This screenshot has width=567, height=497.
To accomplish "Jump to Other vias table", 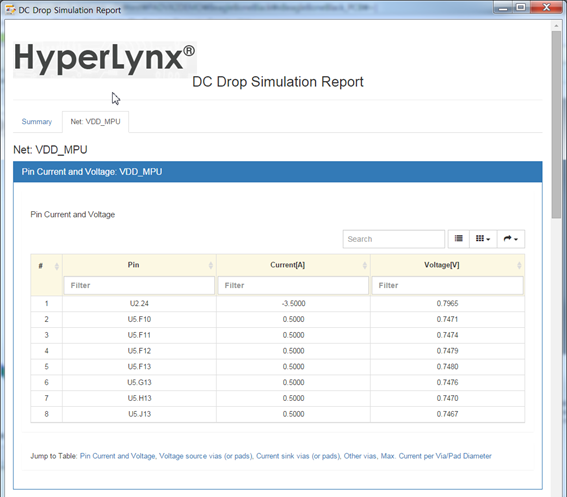I will tap(361, 456).
